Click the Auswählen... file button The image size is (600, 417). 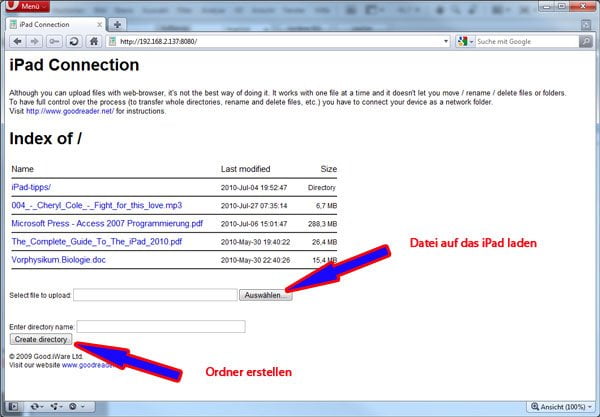pos(265,295)
